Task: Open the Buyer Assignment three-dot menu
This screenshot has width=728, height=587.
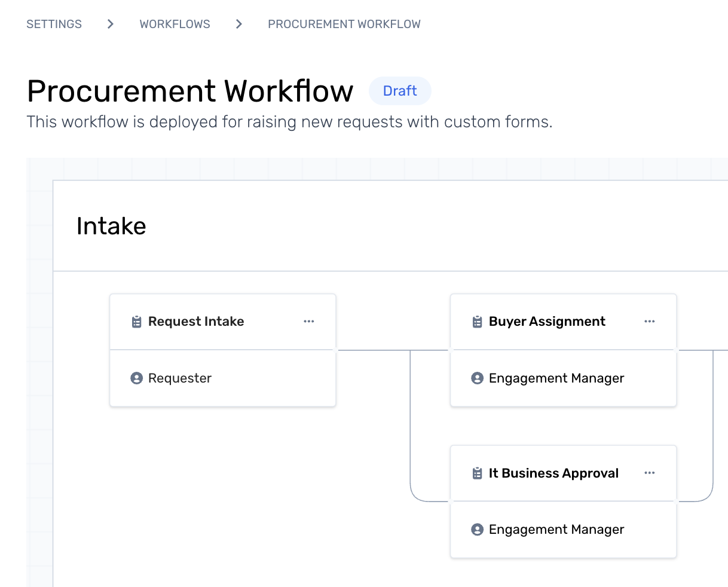Action: (x=650, y=322)
